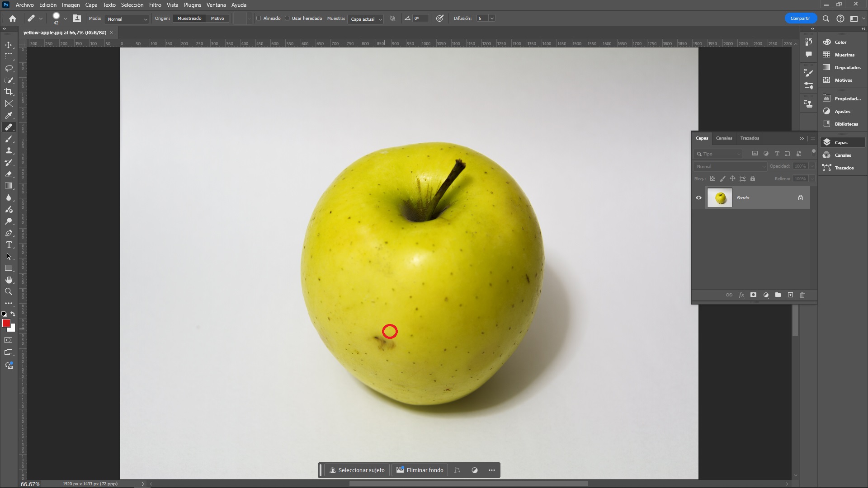The image size is (868, 488).
Task: Click Seleccionar sujeto button
Action: coord(357,470)
